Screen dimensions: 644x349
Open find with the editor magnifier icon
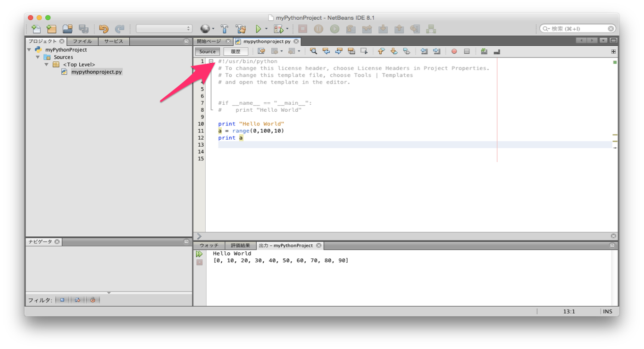(314, 51)
